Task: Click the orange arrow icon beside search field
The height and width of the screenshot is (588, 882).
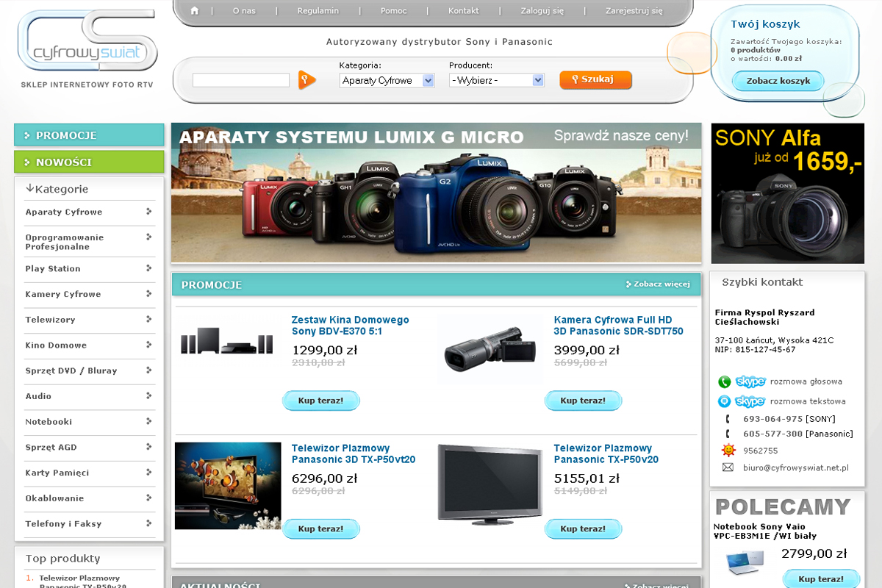Action: click(306, 80)
